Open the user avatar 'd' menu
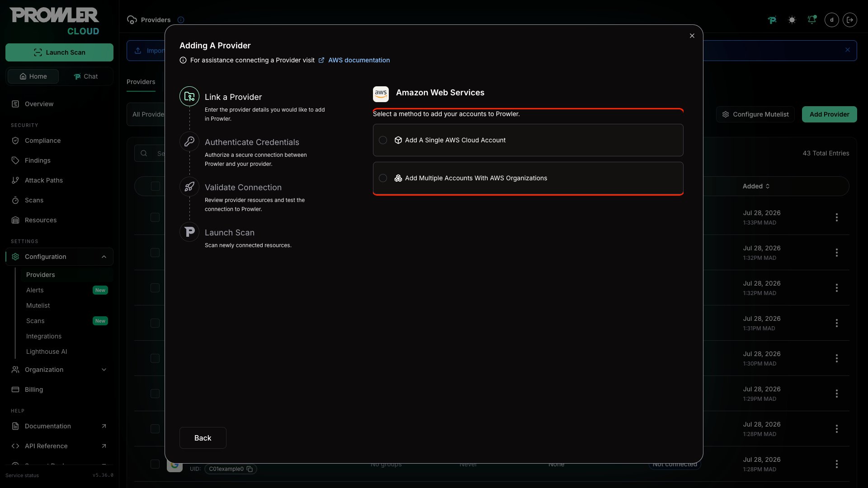This screenshot has width=868, height=488. (x=832, y=20)
